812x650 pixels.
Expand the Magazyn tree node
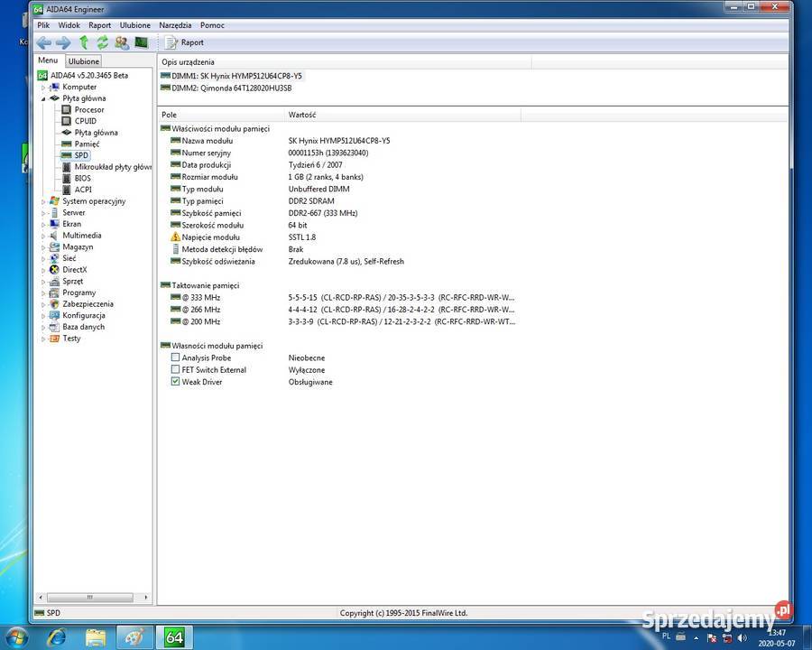[x=43, y=246]
